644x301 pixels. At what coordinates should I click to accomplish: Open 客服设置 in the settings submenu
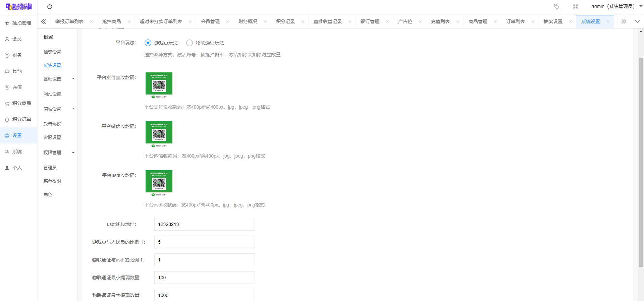[52, 137]
